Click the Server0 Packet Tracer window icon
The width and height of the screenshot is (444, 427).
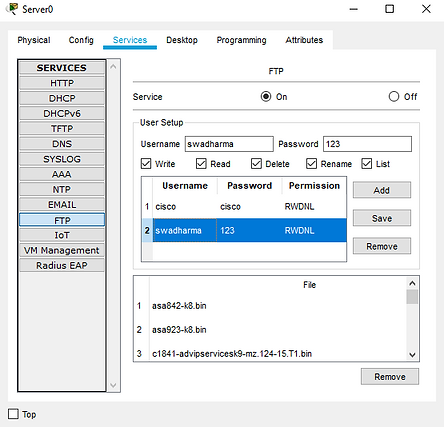pyautogui.click(x=12, y=9)
